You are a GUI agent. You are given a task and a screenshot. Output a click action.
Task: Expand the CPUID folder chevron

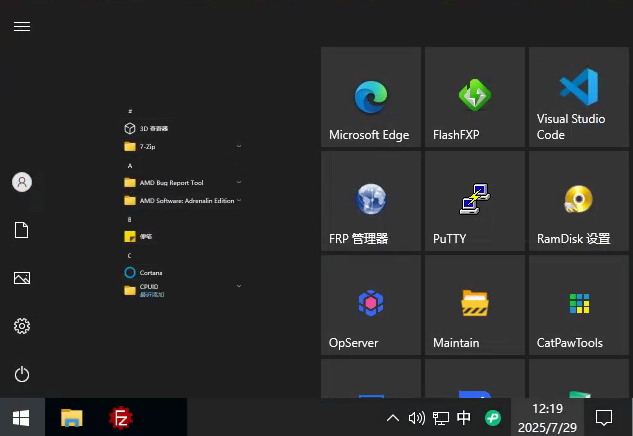coord(239,287)
